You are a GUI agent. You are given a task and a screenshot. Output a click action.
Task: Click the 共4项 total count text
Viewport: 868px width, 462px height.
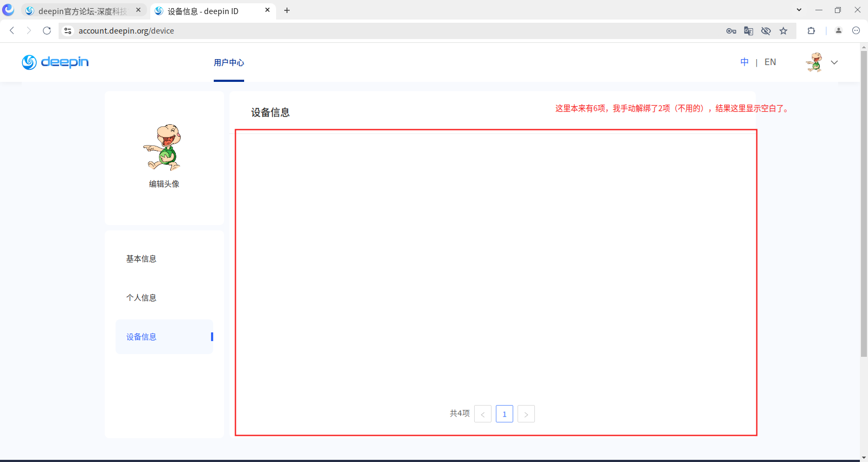pos(459,413)
